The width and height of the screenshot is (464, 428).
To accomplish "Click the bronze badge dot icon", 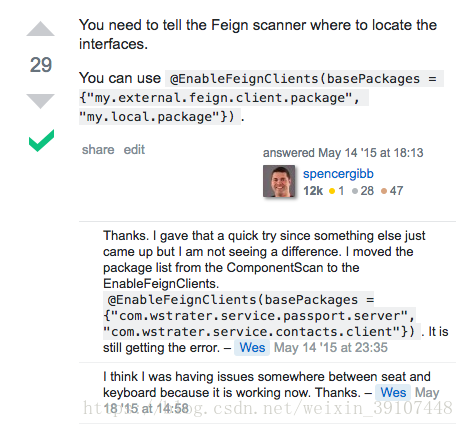I will pyautogui.click(x=384, y=191).
